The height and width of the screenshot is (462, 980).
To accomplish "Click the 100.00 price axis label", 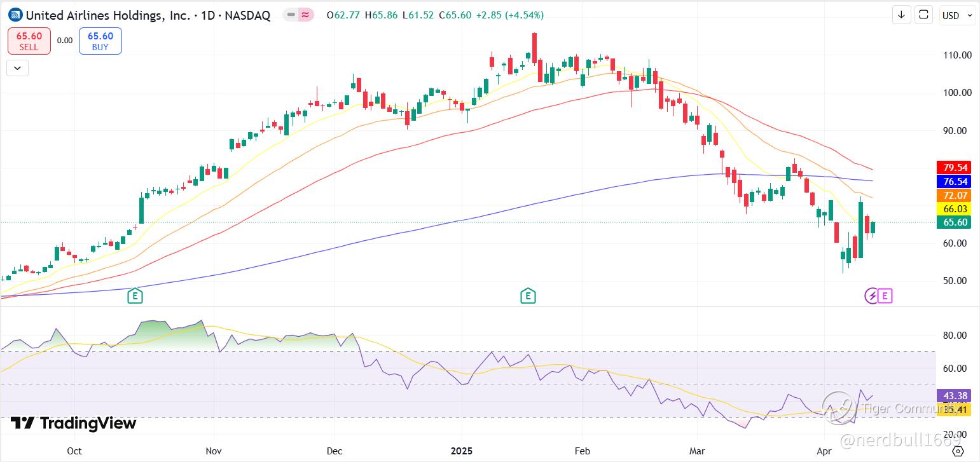I will tap(958, 93).
